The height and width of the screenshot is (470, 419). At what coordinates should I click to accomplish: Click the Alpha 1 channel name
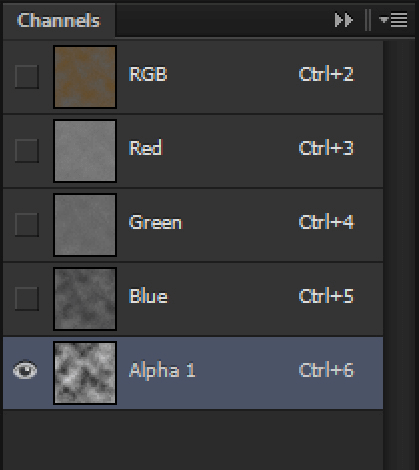pyautogui.click(x=162, y=370)
